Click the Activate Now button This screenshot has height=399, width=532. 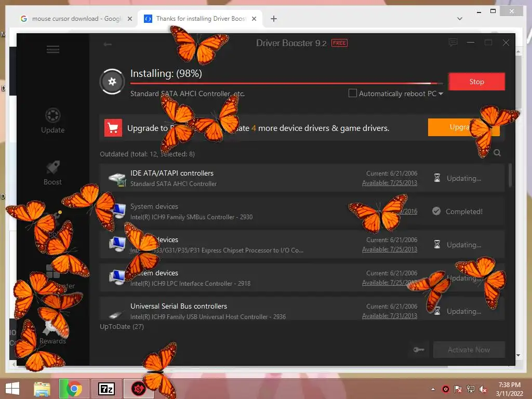pos(469,350)
